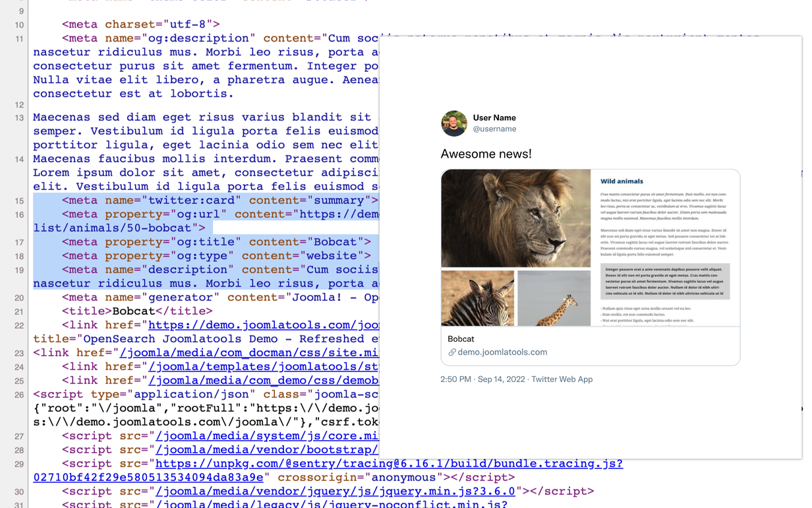The height and width of the screenshot is (508, 812).
Task: Open the com_docman site CSS link
Action: pyautogui.click(x=249, y=353)
